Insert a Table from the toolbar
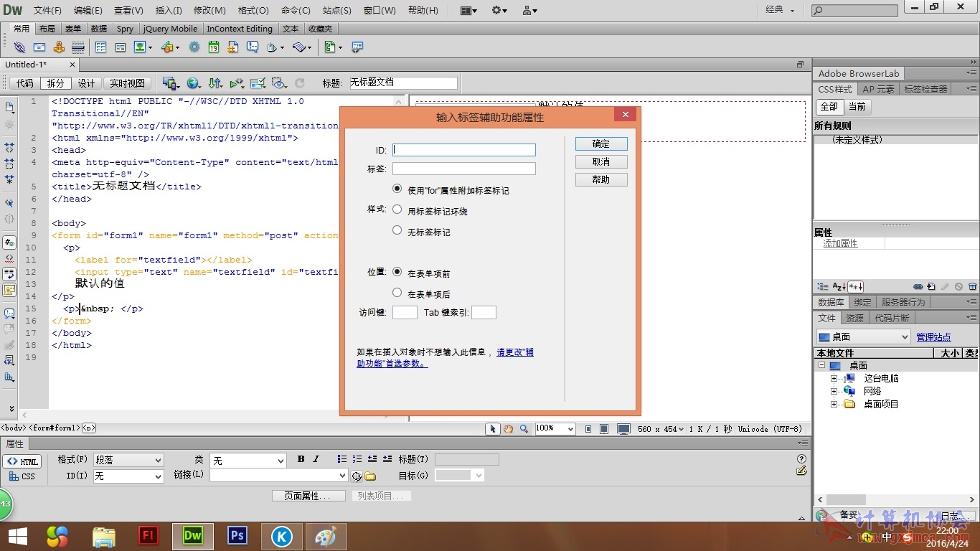The width and height of the screenshot is (980, 551). [x=100, y=47]
